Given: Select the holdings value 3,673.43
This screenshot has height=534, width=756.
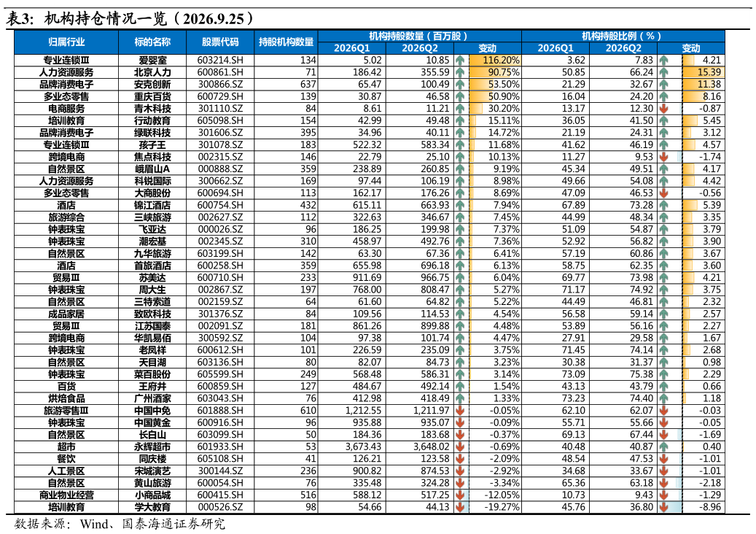Looking at the screenshot, I should (x=363, y=446).
